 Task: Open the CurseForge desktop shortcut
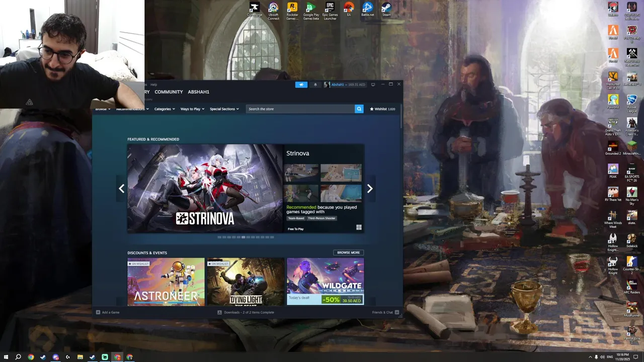[255, 10]
